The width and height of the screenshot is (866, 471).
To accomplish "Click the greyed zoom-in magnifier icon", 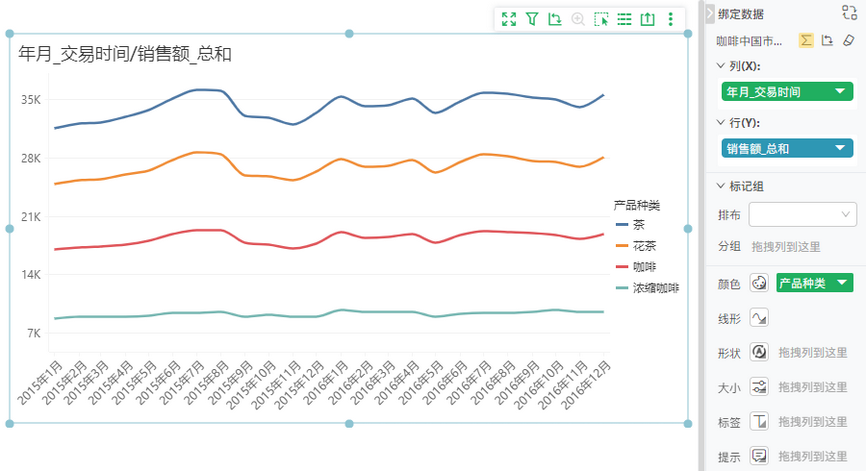I will tap(578, 19).
